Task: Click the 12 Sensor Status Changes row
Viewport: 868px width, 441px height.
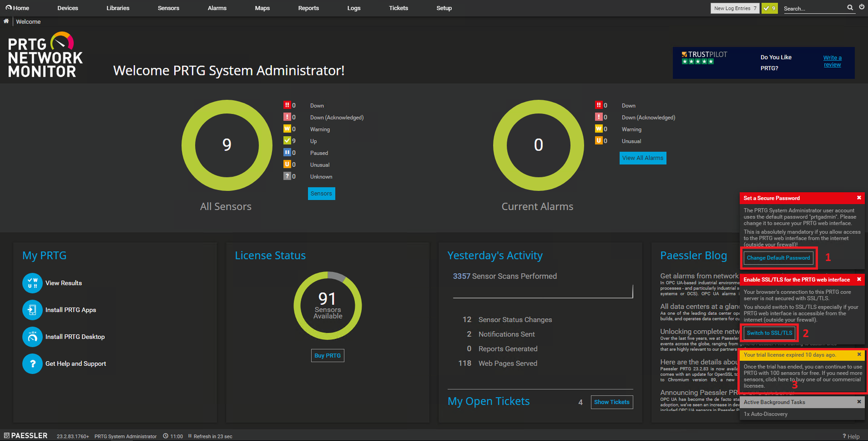Action: 507,320
